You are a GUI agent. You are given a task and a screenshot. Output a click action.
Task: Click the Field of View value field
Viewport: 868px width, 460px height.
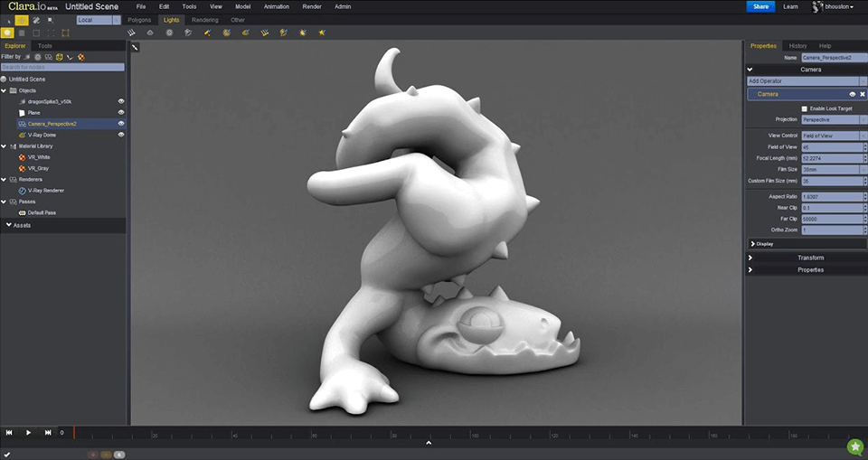click(832, 147)
